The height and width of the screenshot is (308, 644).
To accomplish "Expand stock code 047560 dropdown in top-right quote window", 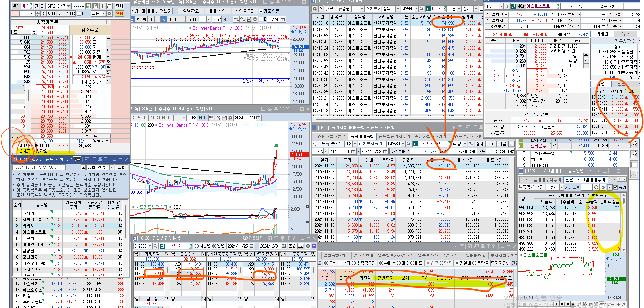I will (x=501, y=6).
